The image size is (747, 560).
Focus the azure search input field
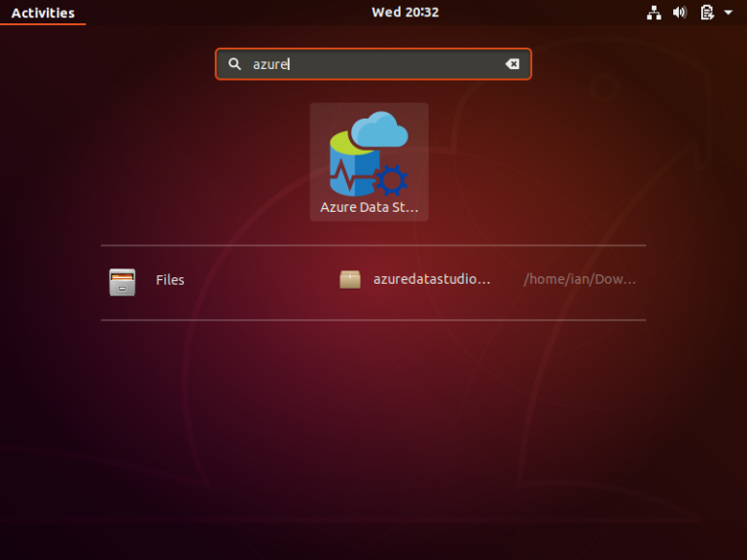click(373, 64)
